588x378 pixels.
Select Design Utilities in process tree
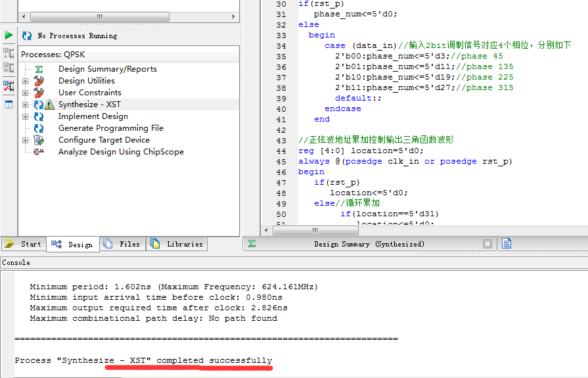point(87,81)
